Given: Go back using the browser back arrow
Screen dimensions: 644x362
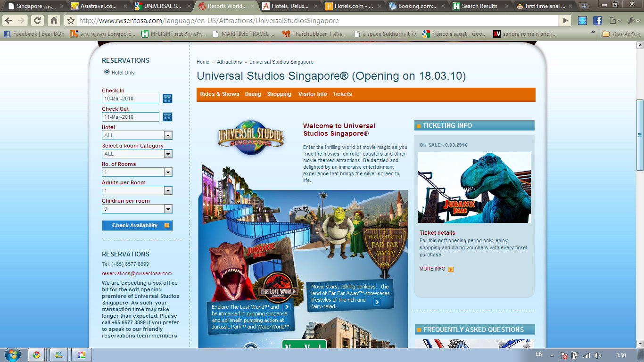Looking at the screenshot, I should point(8,21).
